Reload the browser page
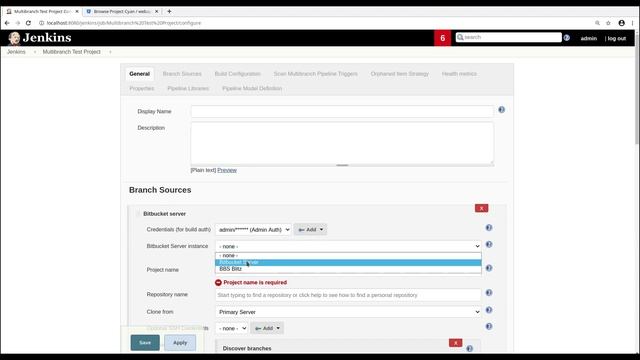This screenshot has height=360, width=640. click(x=28, y=23)
